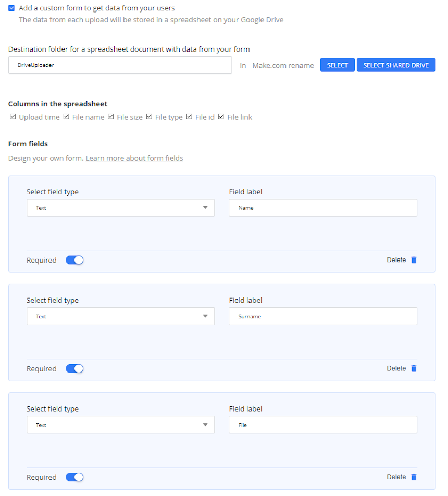Open field type dropdown for Name field
This screenshot has height=496, width=448.
tap(120, 208)
